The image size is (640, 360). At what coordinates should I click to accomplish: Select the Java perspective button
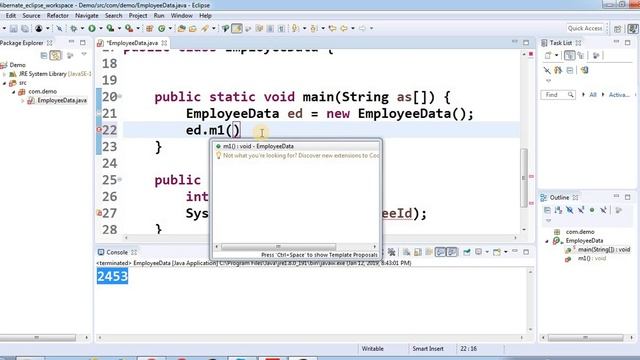[x=633, y=29]
